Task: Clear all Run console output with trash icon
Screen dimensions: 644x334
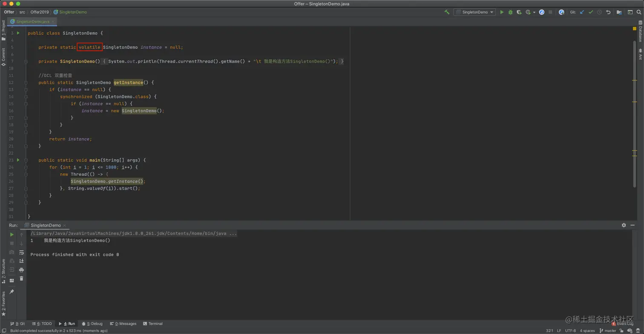Action: coord(21,279)
